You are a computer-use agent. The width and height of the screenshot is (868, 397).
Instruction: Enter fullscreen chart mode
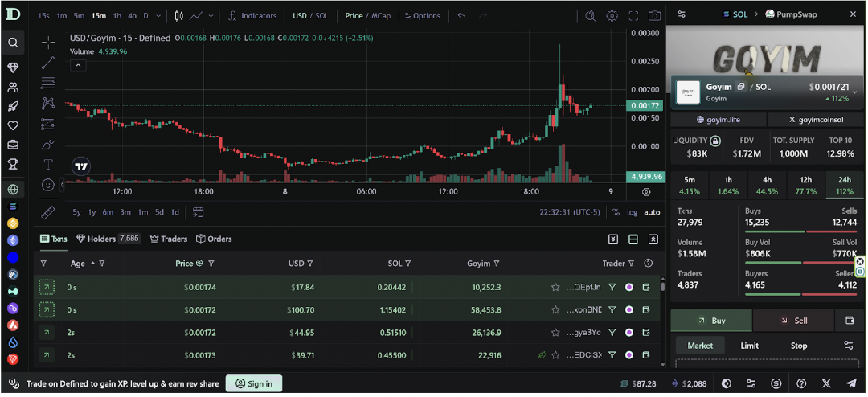point(634,16)
